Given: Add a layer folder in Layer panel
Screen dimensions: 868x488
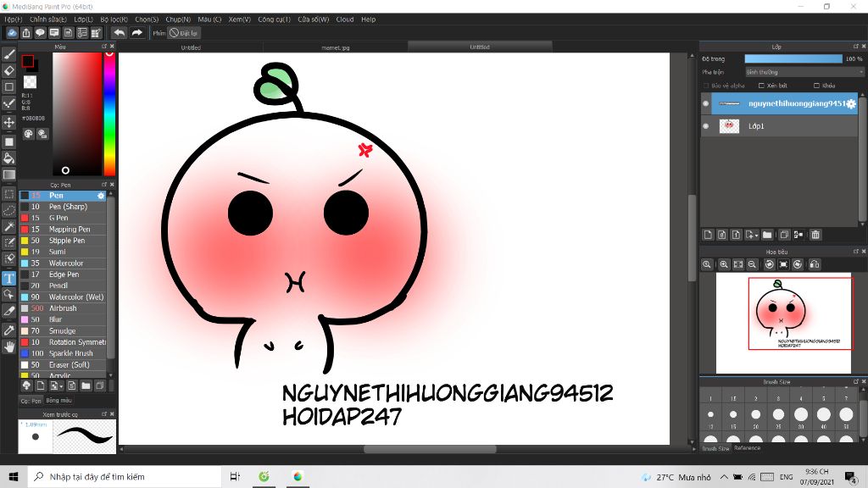Looking at the screenshot, I should tap(767, 235).
